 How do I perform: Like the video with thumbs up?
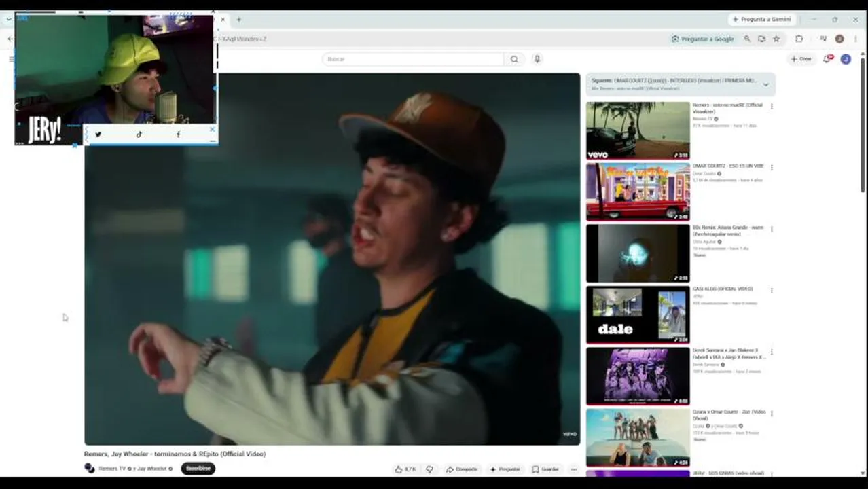(x=405, y=469)
